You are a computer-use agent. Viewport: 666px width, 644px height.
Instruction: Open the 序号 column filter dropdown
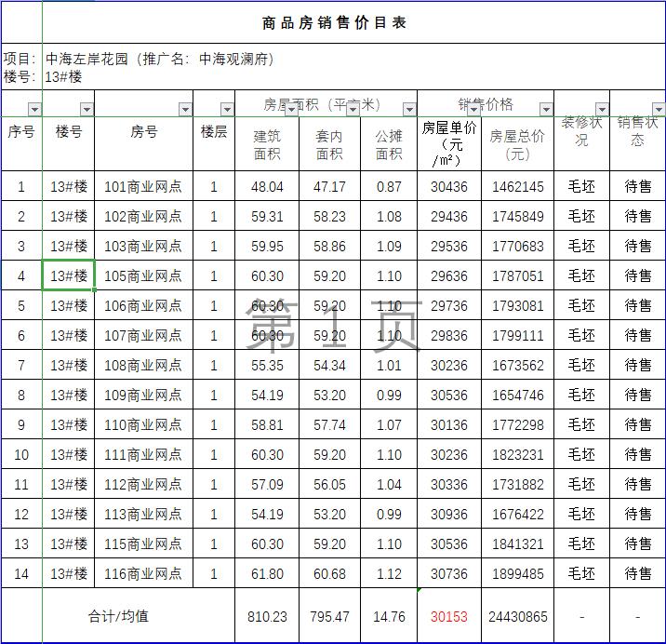pos(34,110)
